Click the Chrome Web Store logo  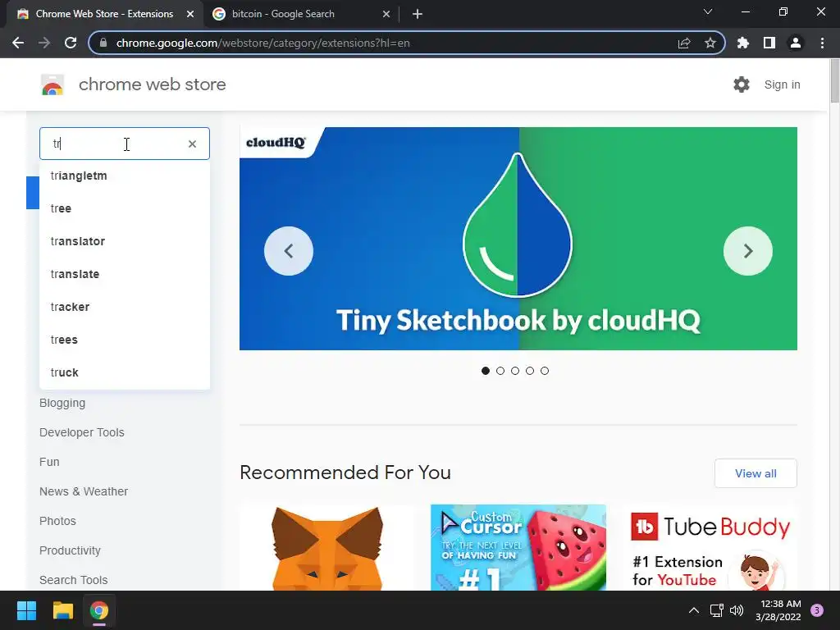(52, 84)
